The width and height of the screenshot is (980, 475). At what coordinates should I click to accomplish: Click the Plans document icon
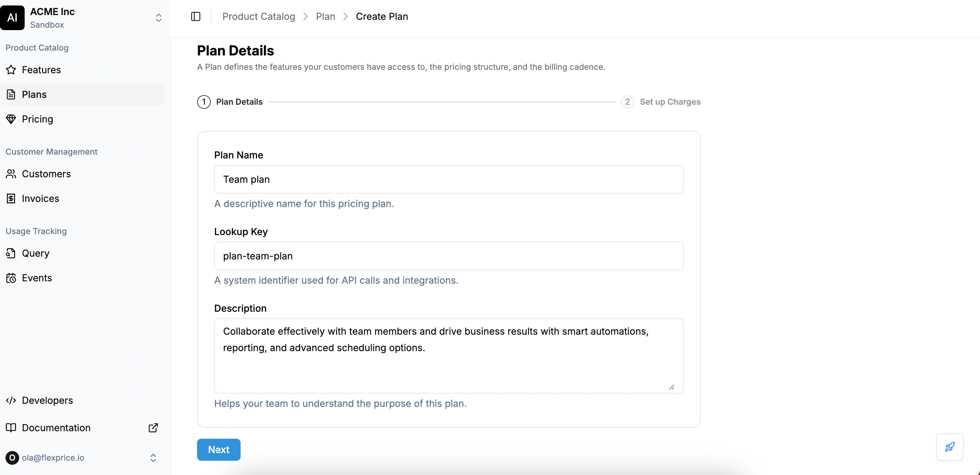[x=11, y=94]
